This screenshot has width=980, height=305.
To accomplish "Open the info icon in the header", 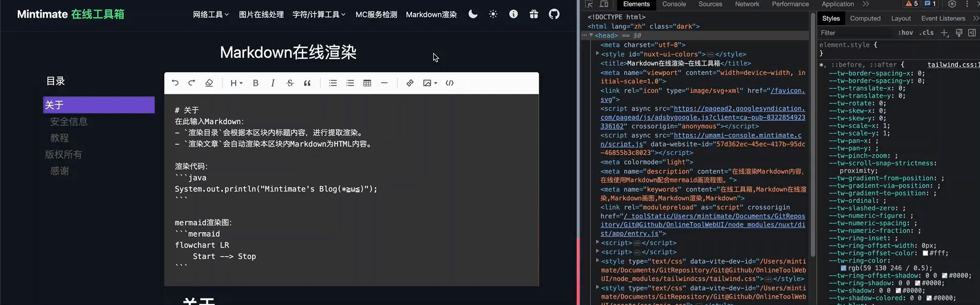I will point(514,14).
